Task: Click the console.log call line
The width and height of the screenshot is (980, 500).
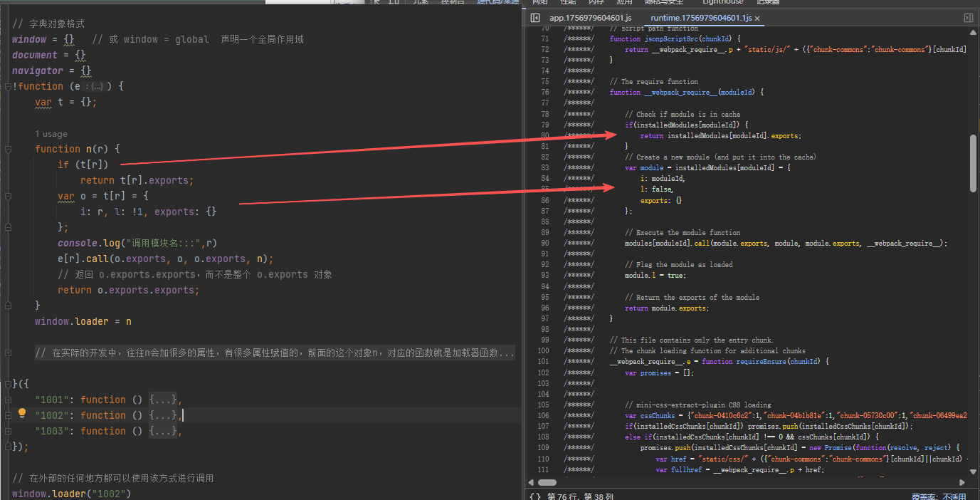Action: 137,243
